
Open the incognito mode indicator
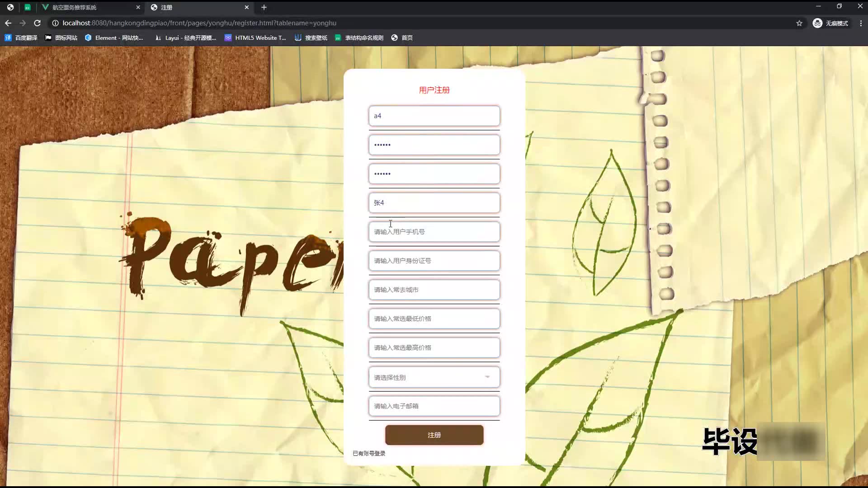tap(830, 23)
